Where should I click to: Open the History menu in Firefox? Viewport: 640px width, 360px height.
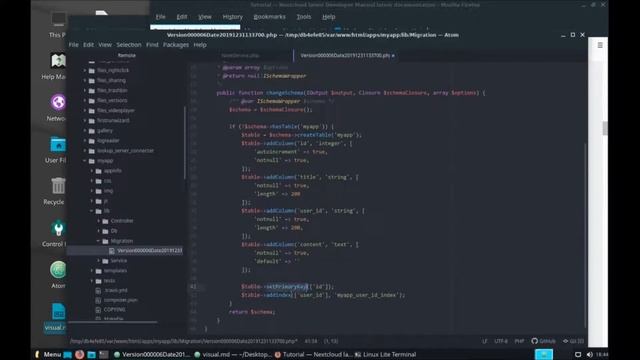tap(233, 17)
